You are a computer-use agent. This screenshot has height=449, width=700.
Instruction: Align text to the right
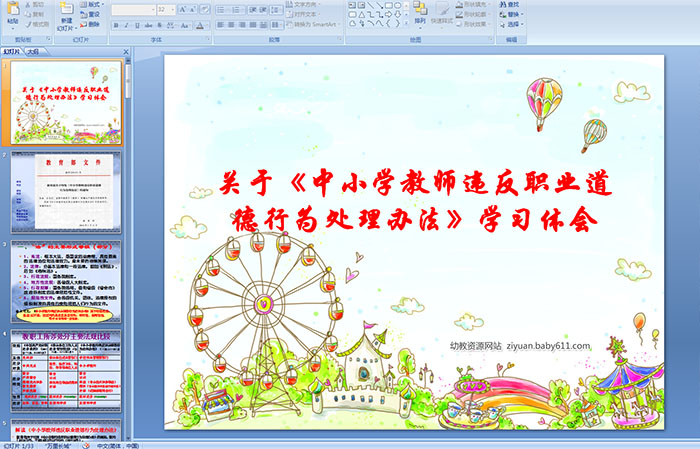242,25
